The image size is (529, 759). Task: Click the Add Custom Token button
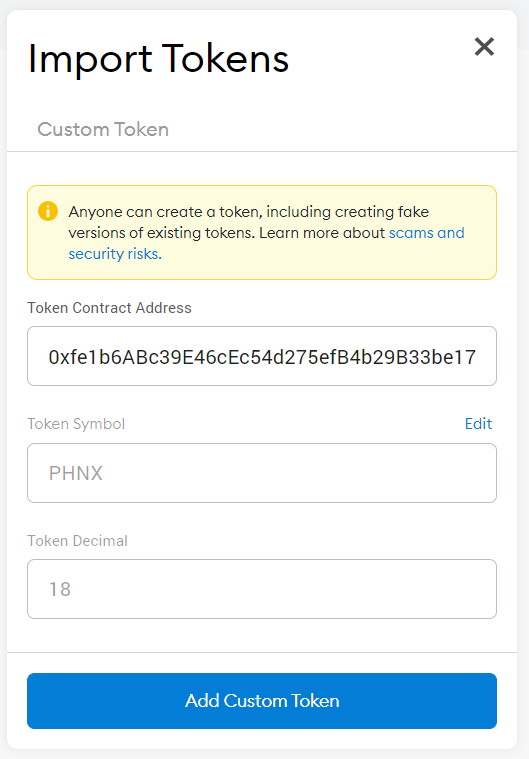tap(262, 701)
